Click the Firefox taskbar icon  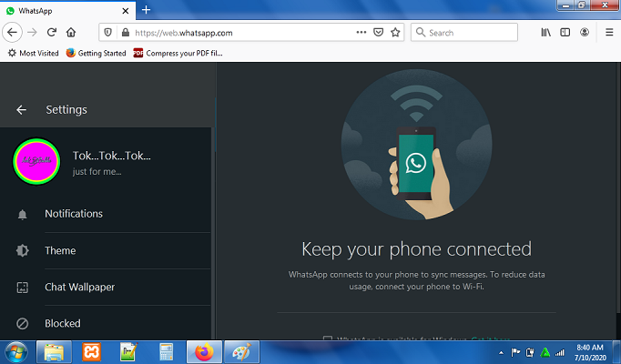(x=204, y=352)
